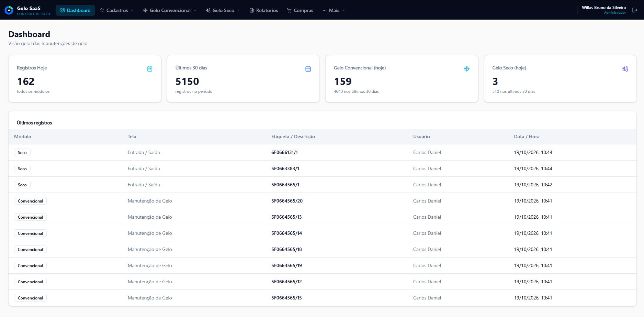The width and height of the screenshot is (644, 317).
Task: Click thermometer icon in Gelo Seco card
Action: [x=625, y=69]
